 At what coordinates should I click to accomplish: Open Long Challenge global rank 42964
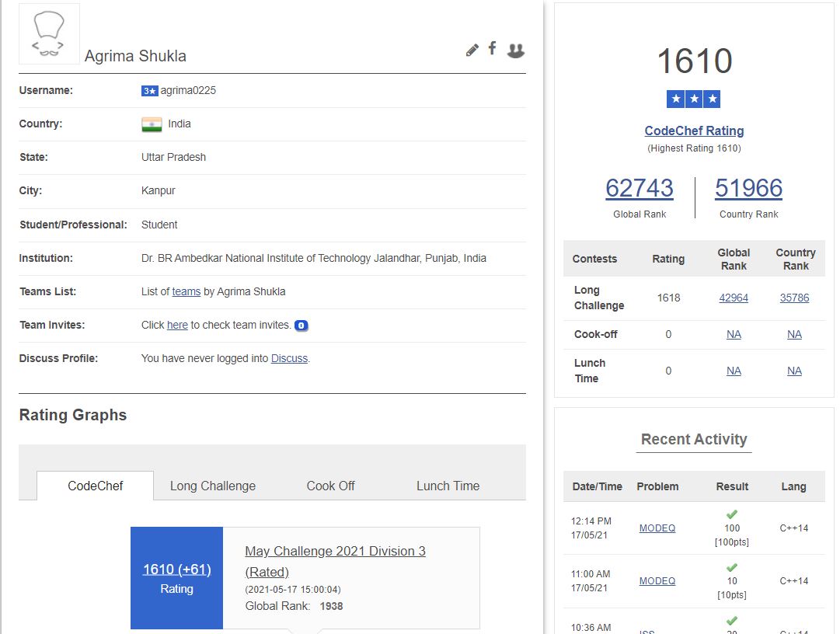coord(734,298)
